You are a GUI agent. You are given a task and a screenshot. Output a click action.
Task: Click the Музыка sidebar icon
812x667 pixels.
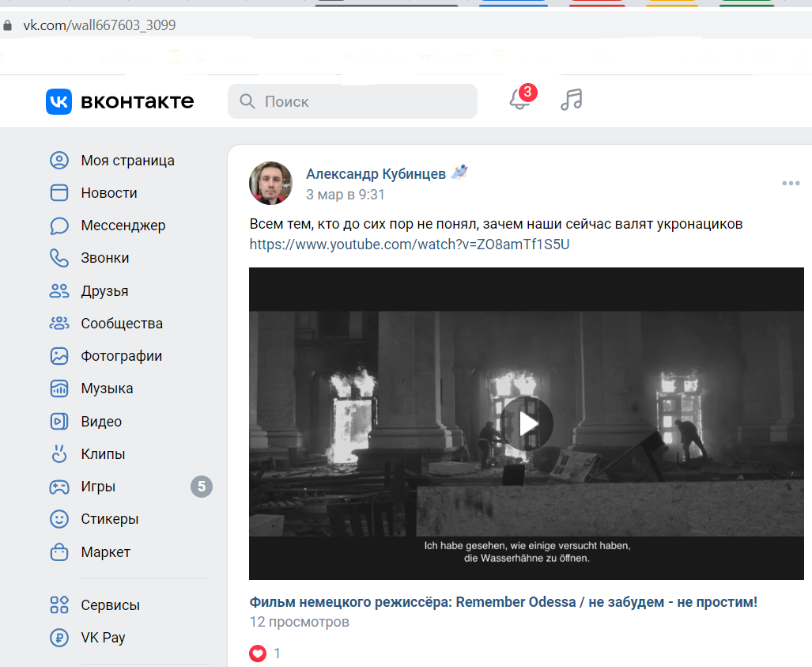(59, 388)
